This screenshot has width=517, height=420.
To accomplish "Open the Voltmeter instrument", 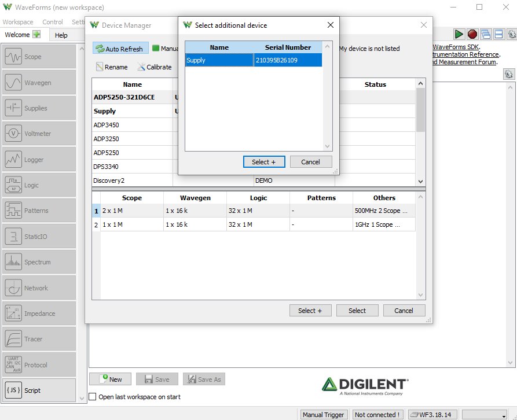I will click(39, 134).
